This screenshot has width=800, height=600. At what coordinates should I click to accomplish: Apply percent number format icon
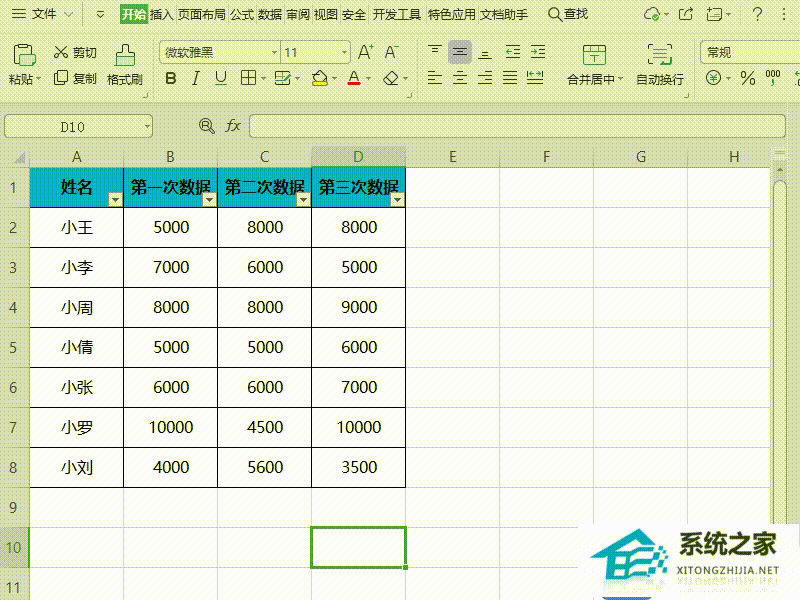pyautogui.click(x=745, y=78)
